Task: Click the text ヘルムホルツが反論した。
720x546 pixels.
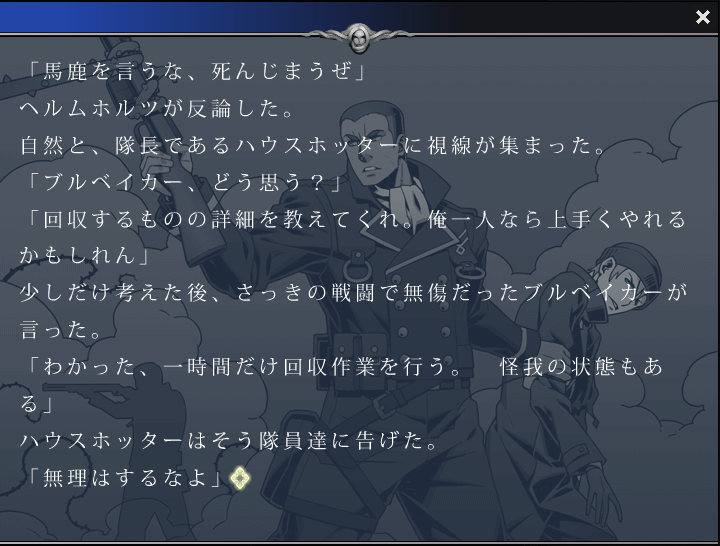Action: 158,108
